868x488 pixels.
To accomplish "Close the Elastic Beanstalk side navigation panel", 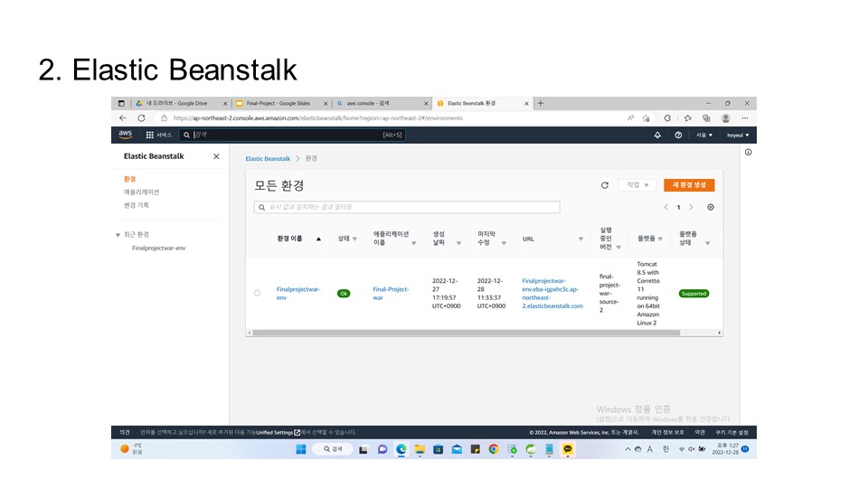I will pyautogui.click(x=216, y=156).
